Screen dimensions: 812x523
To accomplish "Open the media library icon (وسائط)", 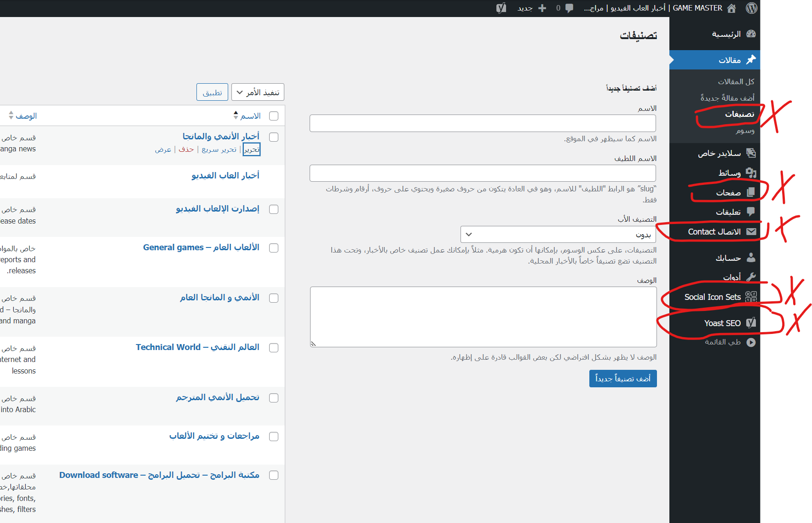I will [751, 173].
